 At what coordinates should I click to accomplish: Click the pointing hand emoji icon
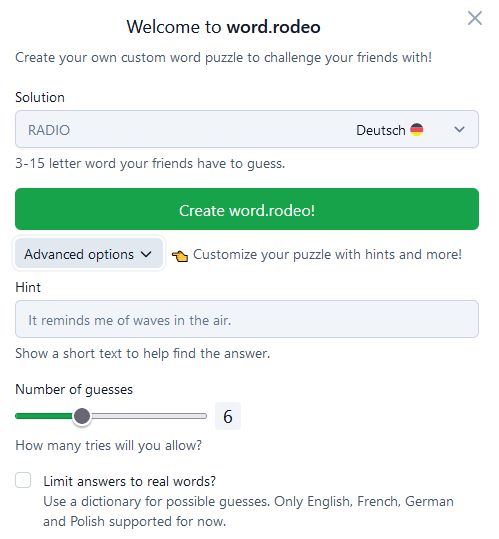[x=180, y=256]
